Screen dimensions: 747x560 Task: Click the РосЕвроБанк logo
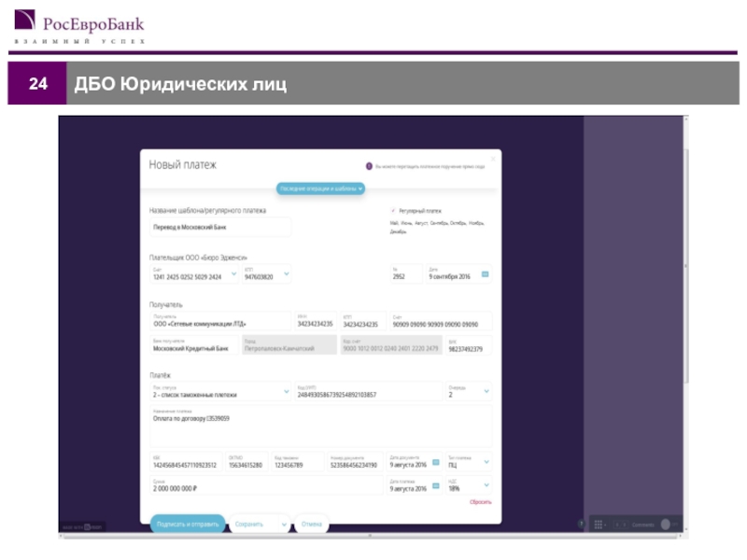79,27
